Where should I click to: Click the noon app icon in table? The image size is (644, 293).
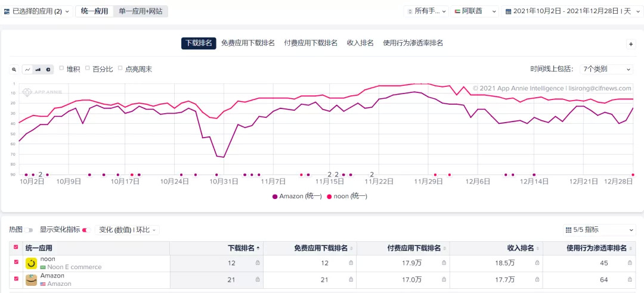pos(31,263)
